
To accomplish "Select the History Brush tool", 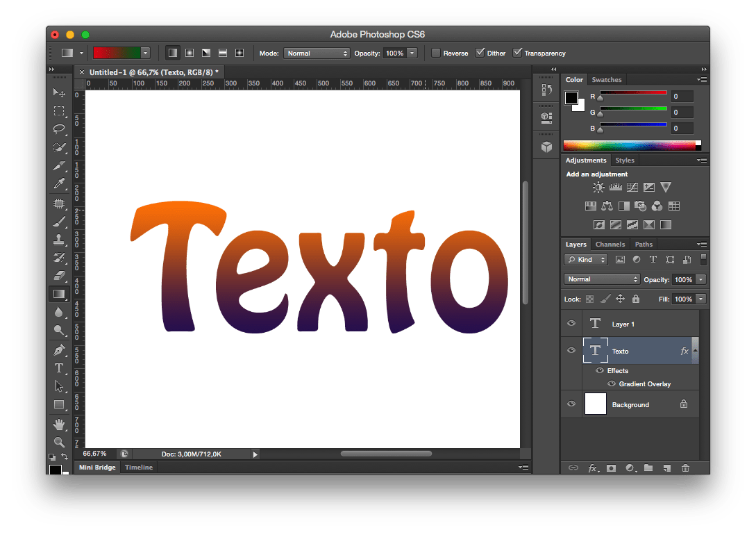I will (59, 257).
